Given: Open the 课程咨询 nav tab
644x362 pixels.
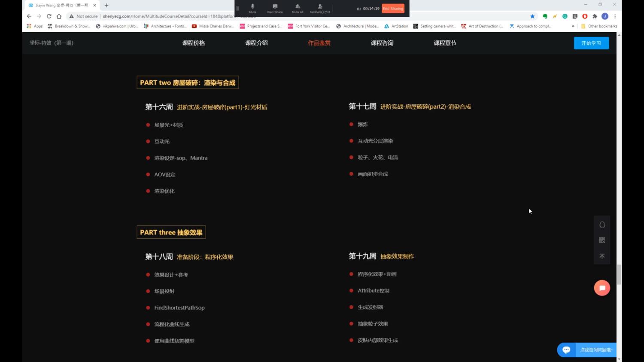Looking at the screenshot, I should [382, 43].
